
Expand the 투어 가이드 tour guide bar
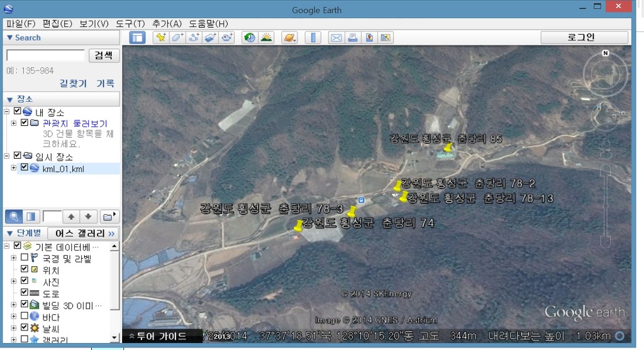(162, 336)
